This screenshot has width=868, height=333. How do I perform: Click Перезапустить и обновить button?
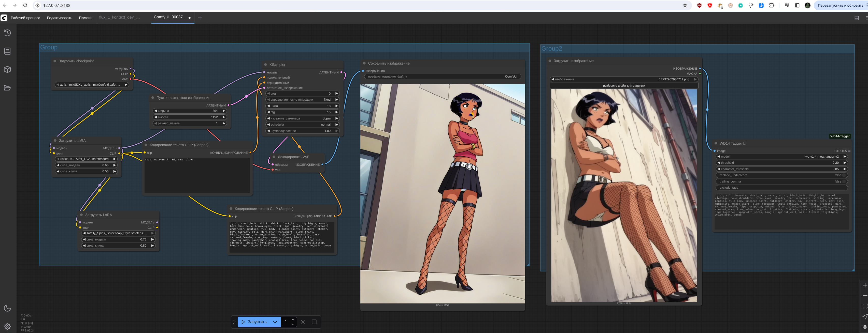click(840, 5)
